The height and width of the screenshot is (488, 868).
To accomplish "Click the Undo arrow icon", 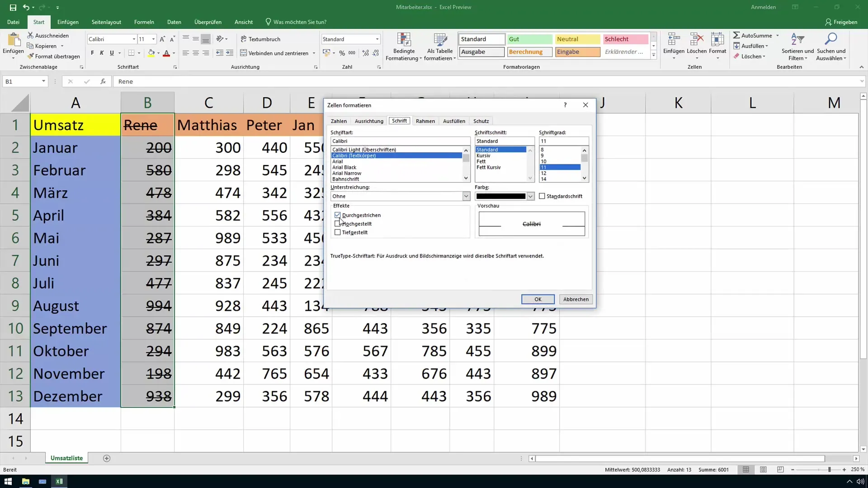I will point(26,7).
